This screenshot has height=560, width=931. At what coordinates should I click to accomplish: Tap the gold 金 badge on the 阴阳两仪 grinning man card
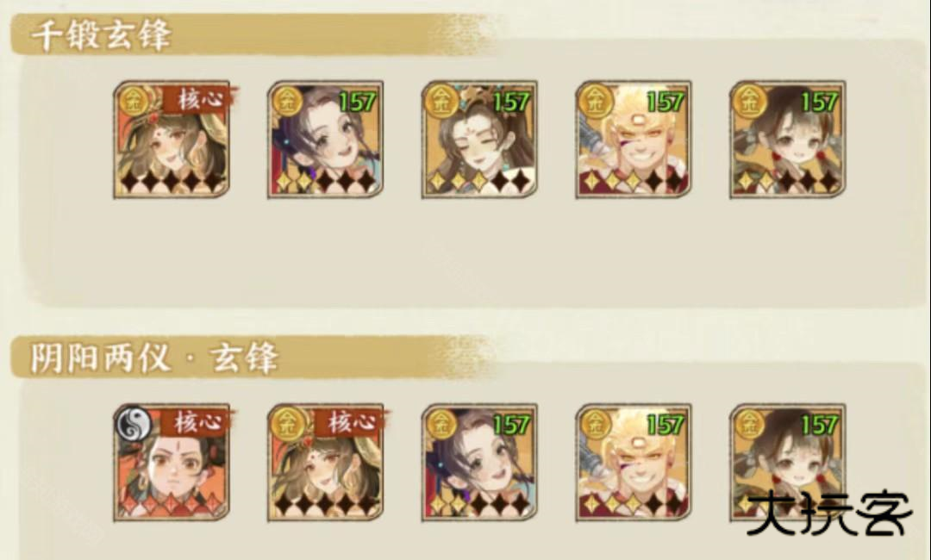595,424
